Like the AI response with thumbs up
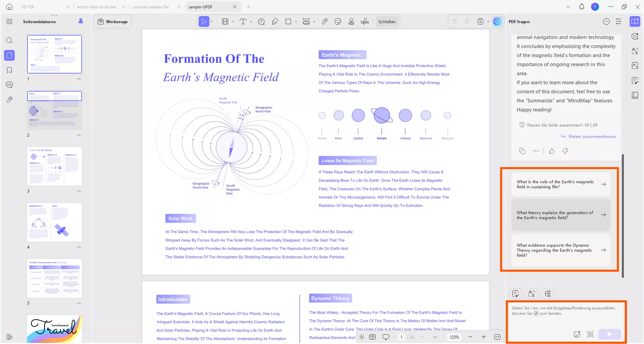The image size is (644, 344). point(552,151)
